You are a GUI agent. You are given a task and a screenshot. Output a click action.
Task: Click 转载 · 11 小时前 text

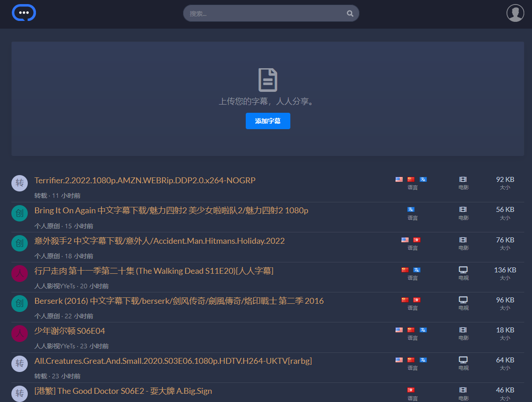[x=57, y=196]
